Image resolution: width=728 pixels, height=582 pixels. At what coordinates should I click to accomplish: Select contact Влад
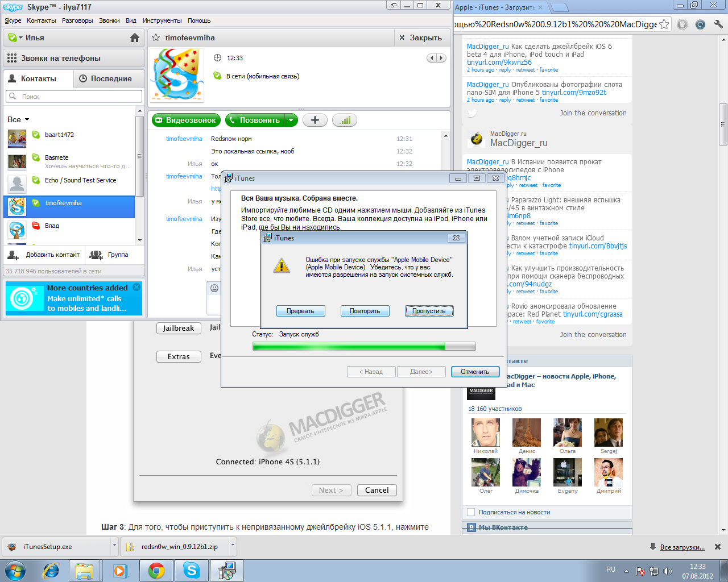coord(69,230)
